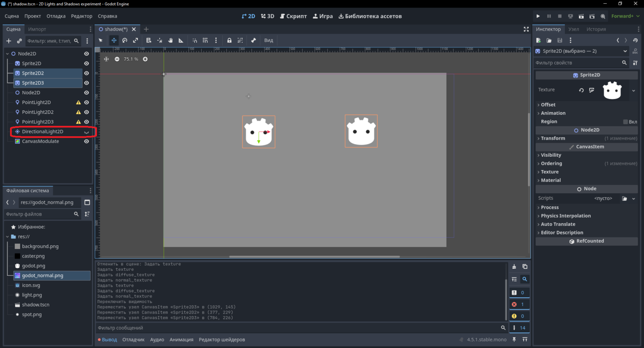The width and height of the screenshot is (644, 348).
Task: Switch to the 3D workspace
Action: [267, 16]
